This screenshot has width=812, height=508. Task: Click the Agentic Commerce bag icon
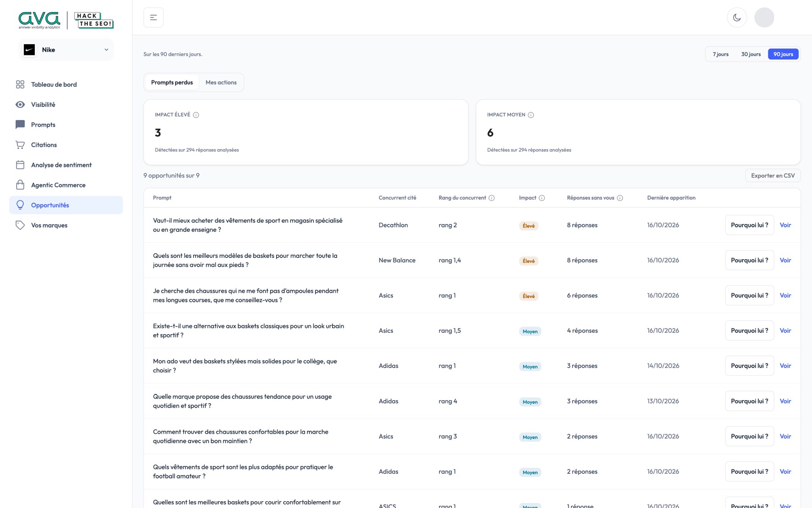20,185
